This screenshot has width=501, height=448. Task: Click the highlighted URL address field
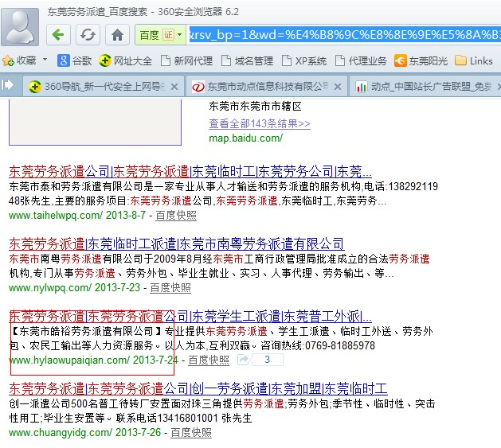click(344, 34)
